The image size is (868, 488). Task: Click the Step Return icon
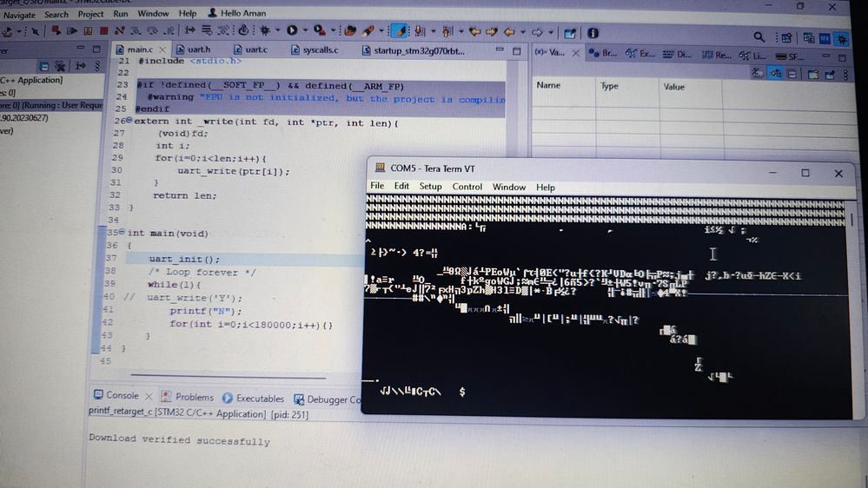(x=169, y=31)
